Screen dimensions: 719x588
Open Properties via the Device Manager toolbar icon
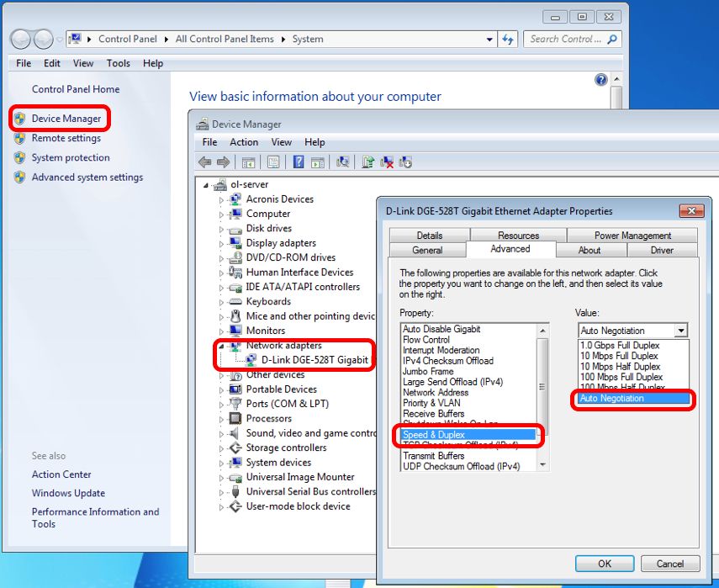273,162
